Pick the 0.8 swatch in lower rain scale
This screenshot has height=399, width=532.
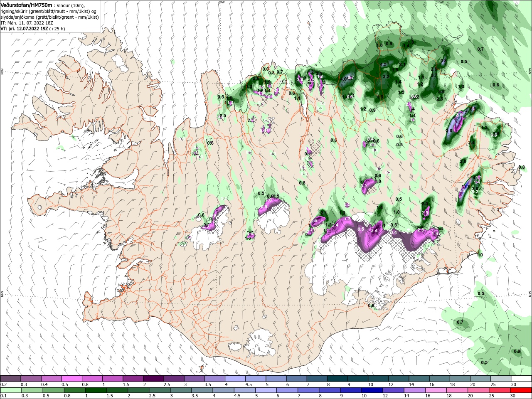pos(74,390)
